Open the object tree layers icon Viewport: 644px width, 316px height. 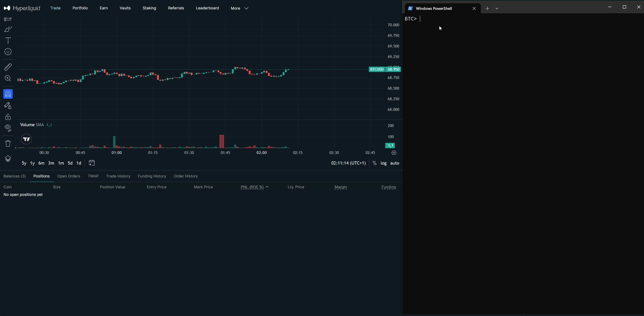[x=8, y=159]
